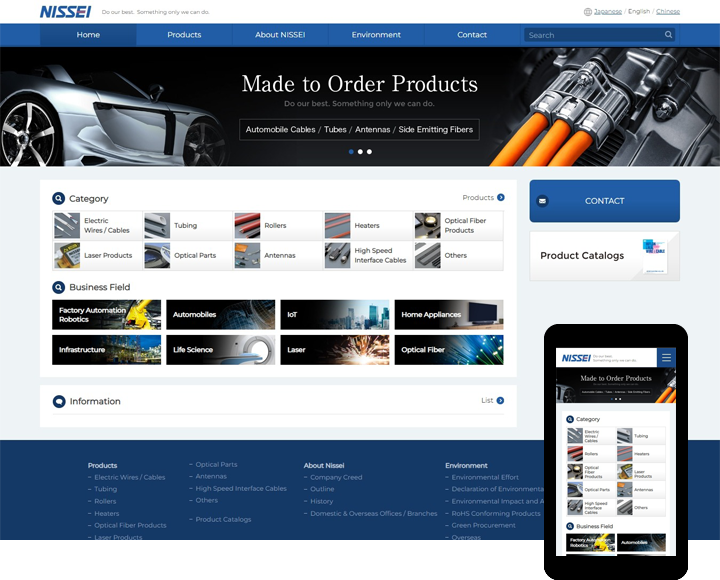Click the arrow icon next to Products

501,197
